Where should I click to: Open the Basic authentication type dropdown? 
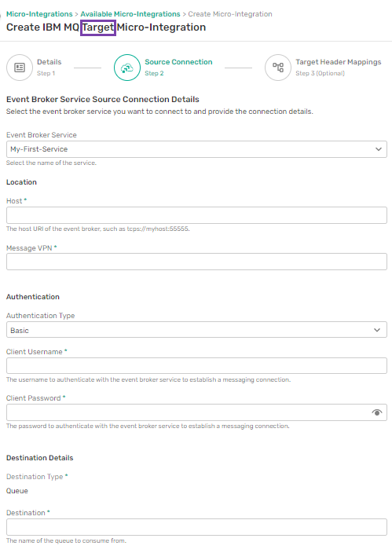pyautogui.click(x=196, y=330)
